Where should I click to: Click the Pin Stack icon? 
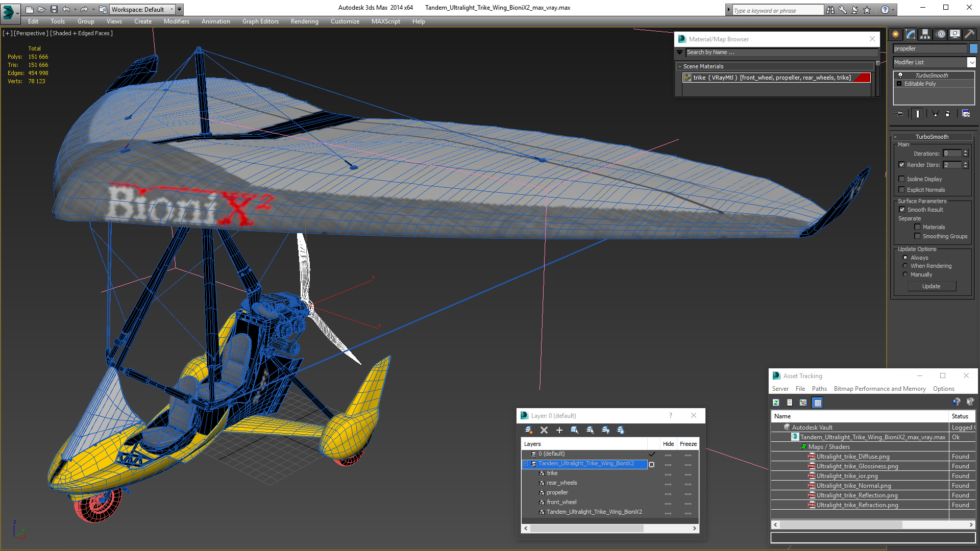pyautogui.click(x=900, y=114)
